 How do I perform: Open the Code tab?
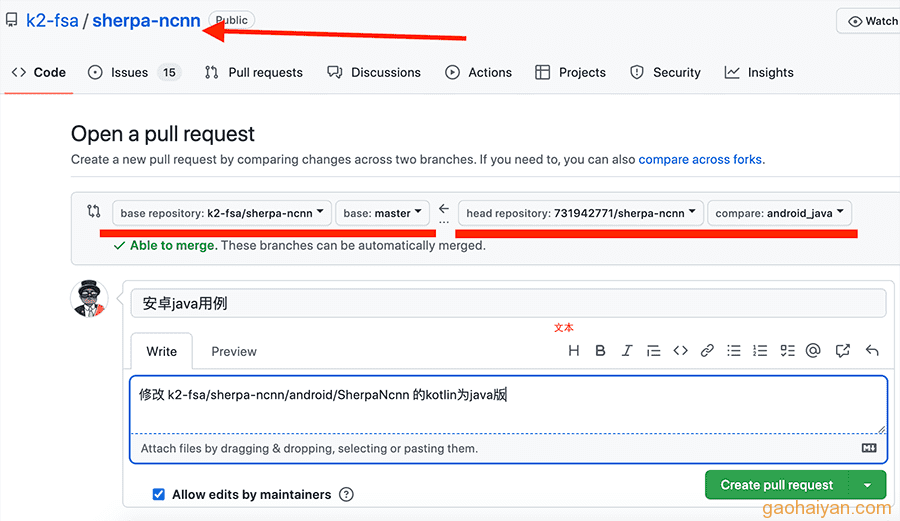point(38,72)
